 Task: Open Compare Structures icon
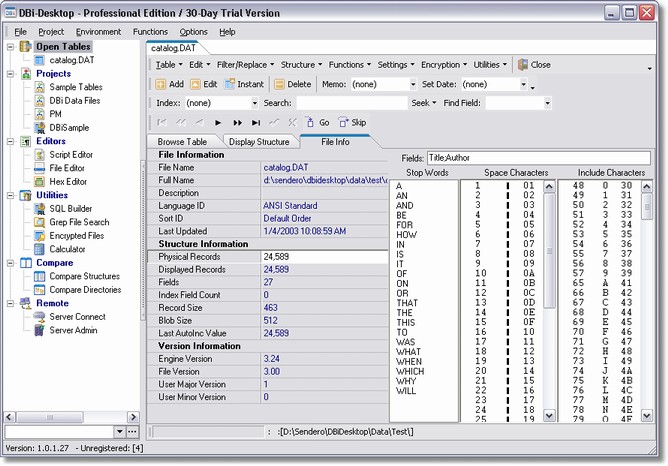pos(40,276)
